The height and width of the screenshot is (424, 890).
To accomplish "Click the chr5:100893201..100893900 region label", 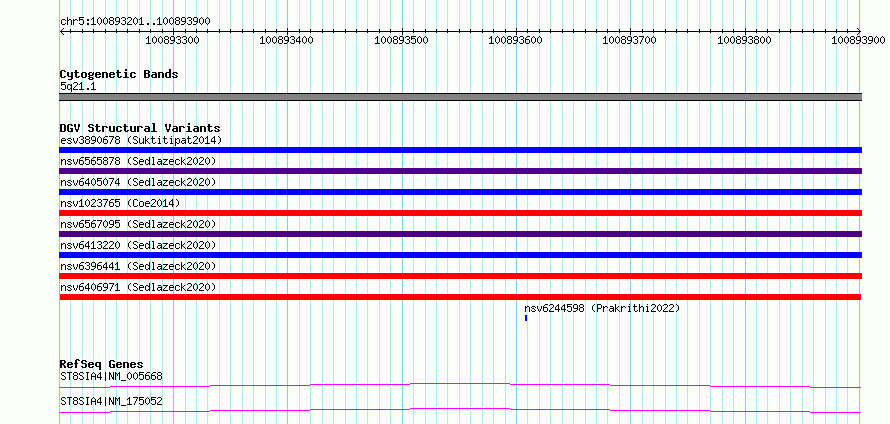I will [x=135, y=21].
